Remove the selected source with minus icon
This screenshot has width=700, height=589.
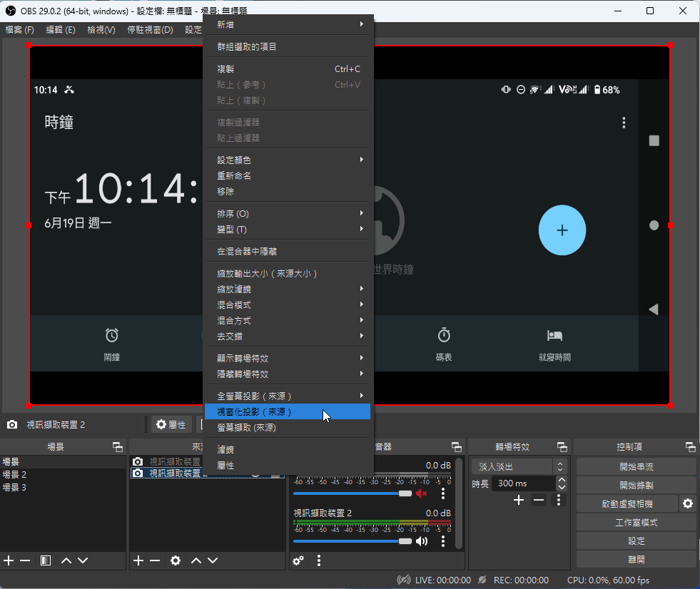pos(155,560)
